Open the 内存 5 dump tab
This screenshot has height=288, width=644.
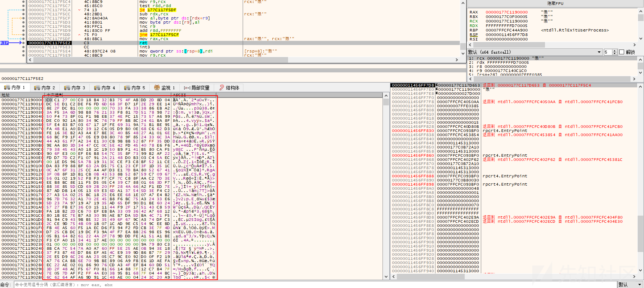(x=135, y=88)
